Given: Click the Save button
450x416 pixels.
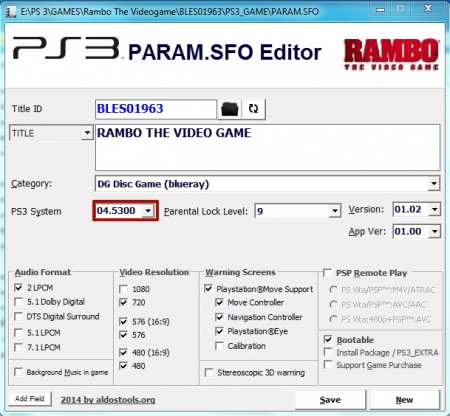Looking at the screenshot, I should click(x=330, y=400).
